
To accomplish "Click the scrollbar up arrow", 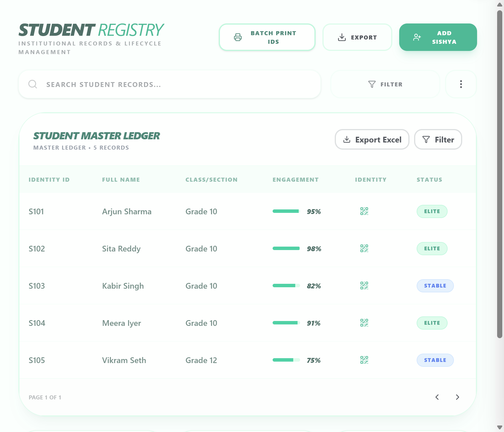I will 500,5.
